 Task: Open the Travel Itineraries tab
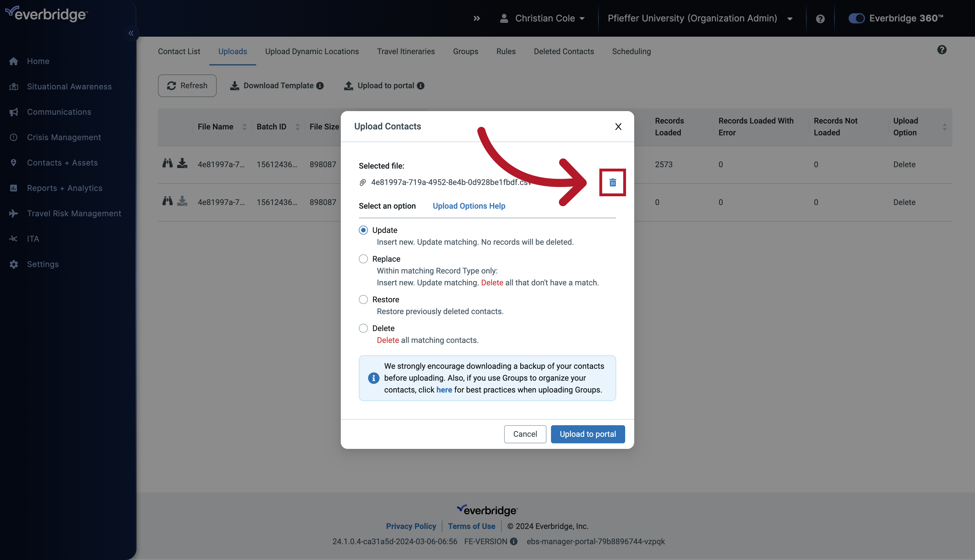click(x=406, y=51)
